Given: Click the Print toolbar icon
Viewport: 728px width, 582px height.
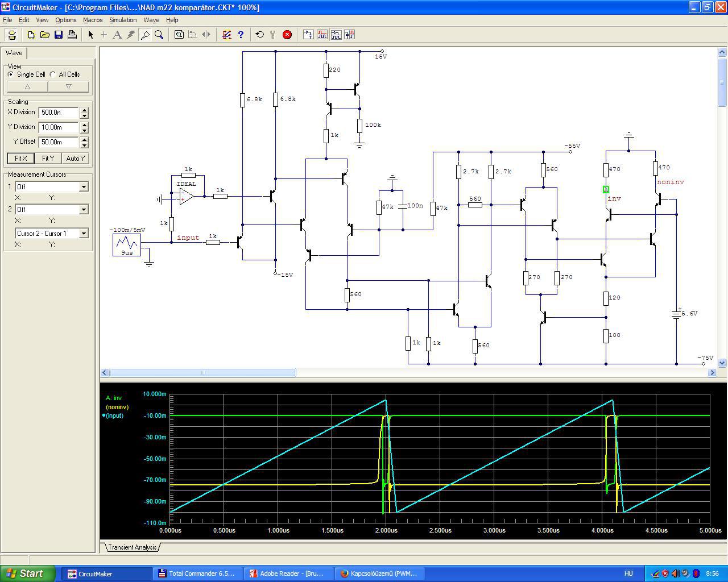Looking at the screenshot, I should point(72,35).
